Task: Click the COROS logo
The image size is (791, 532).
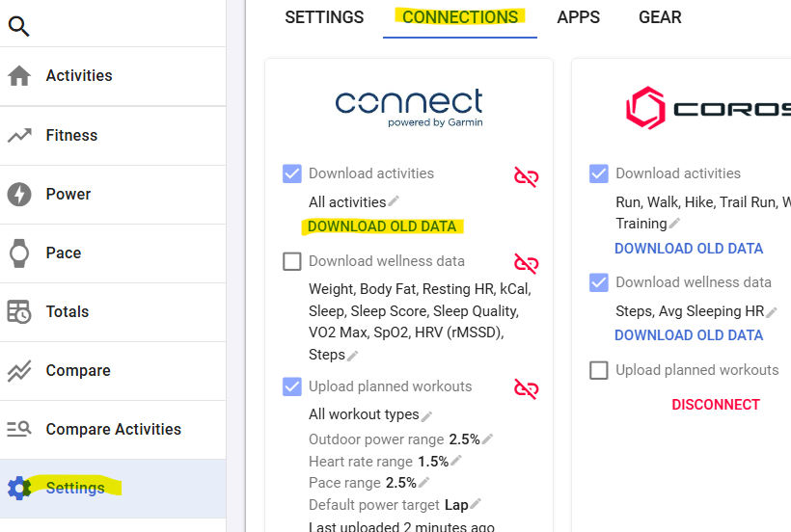Action: pyautogui.click(x=708, y=108)
